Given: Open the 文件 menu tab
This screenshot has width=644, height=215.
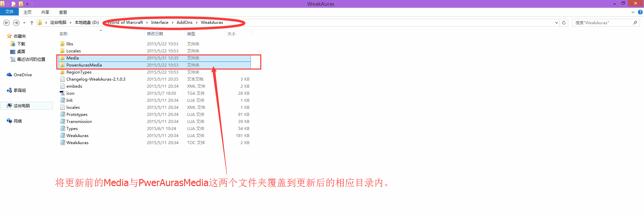Looking at the screenshot, I should (x=9, y=12).
